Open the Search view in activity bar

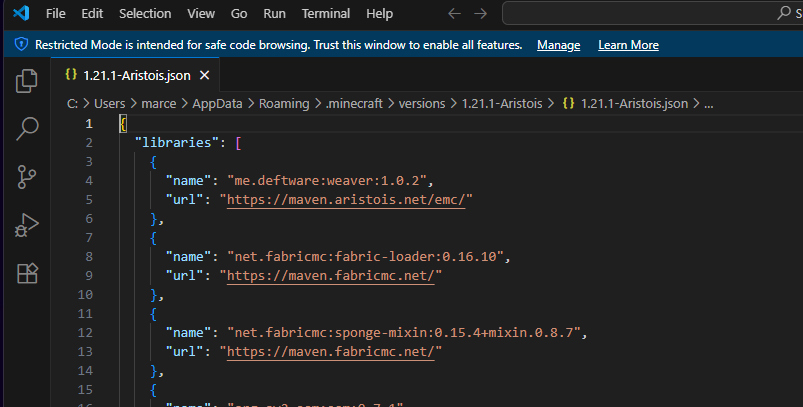[27, 128]
